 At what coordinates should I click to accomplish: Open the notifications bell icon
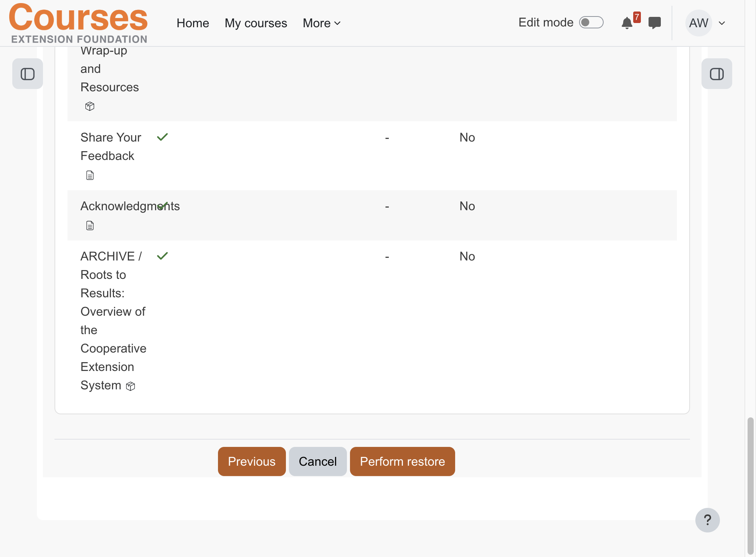(x=627, y=23)
